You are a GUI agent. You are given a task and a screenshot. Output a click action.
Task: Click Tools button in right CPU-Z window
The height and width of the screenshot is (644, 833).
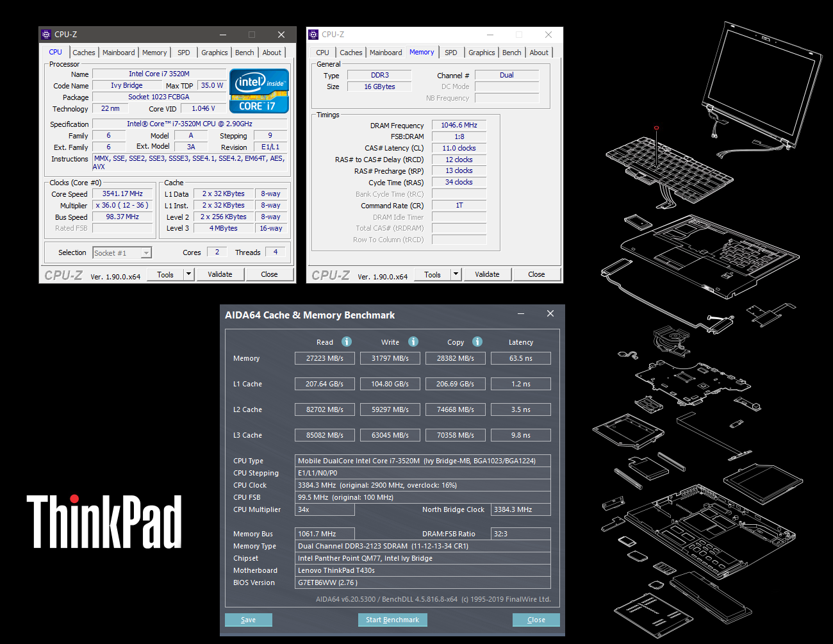(433, 274)
